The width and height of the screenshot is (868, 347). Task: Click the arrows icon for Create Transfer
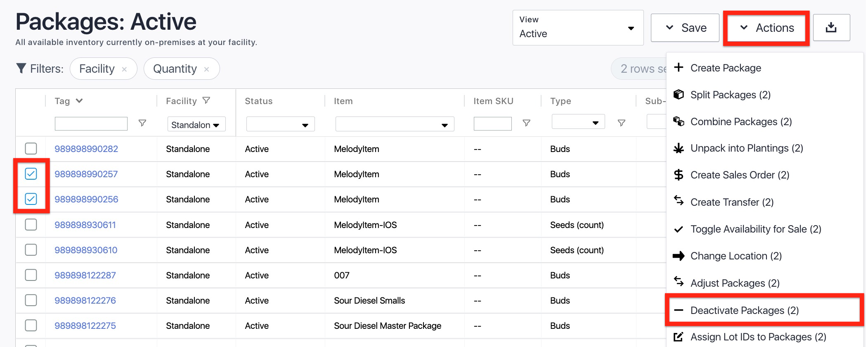point(679,200)
